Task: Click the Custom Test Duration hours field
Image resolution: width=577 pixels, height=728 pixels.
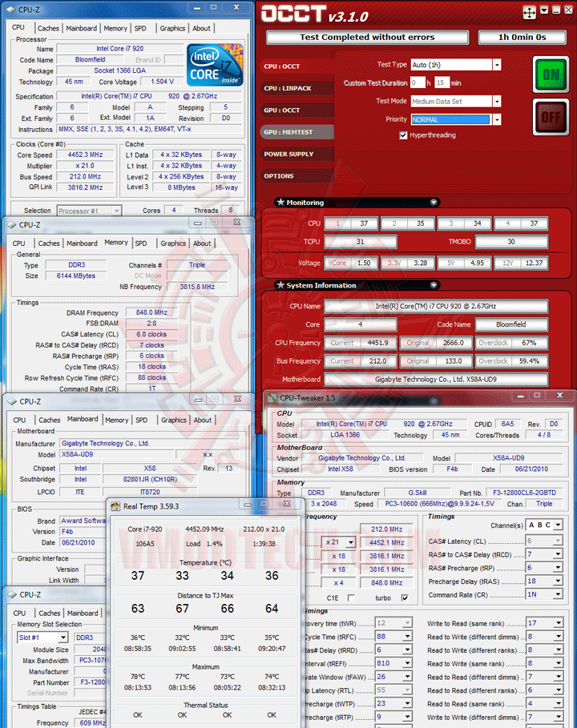Action: pos(418,82)
